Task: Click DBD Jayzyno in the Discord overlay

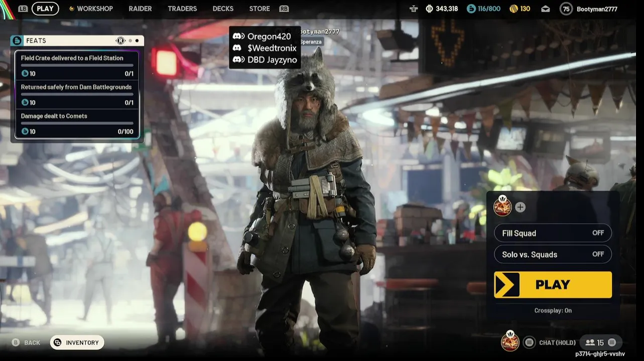Action: click(x=272, y=60)
